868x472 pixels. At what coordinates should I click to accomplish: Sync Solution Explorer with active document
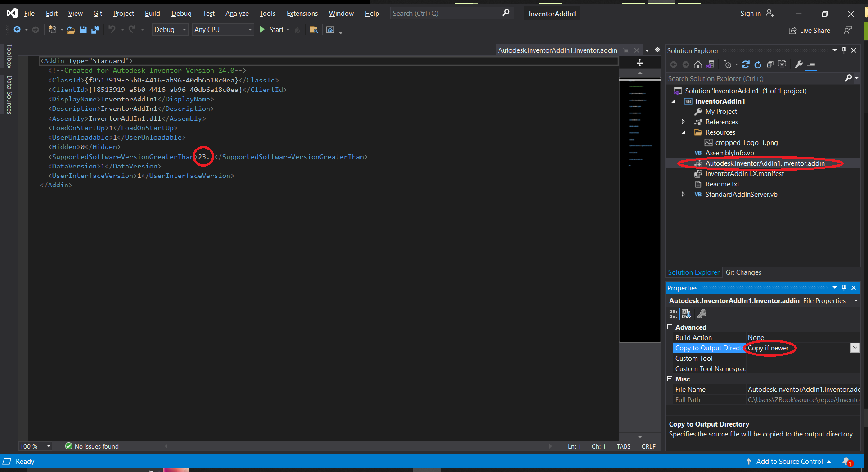(x=745, y=64)
